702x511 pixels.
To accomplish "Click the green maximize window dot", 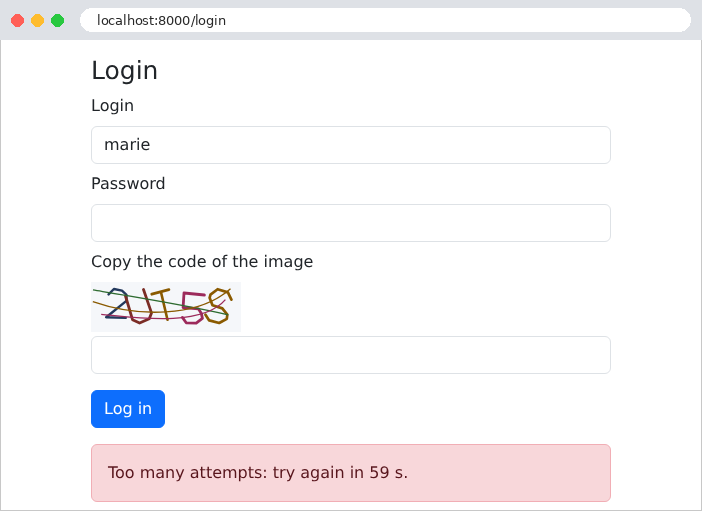I will [57, 21].
